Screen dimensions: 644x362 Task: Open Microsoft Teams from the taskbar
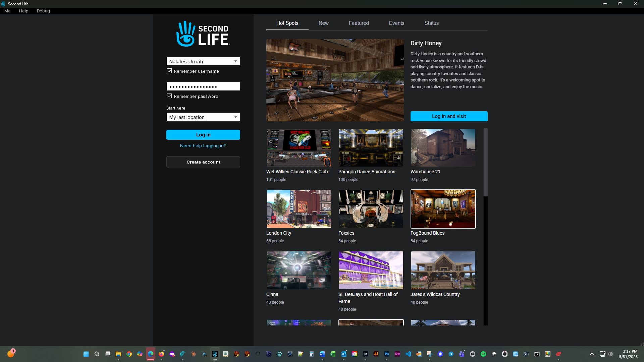click(462, 354)
